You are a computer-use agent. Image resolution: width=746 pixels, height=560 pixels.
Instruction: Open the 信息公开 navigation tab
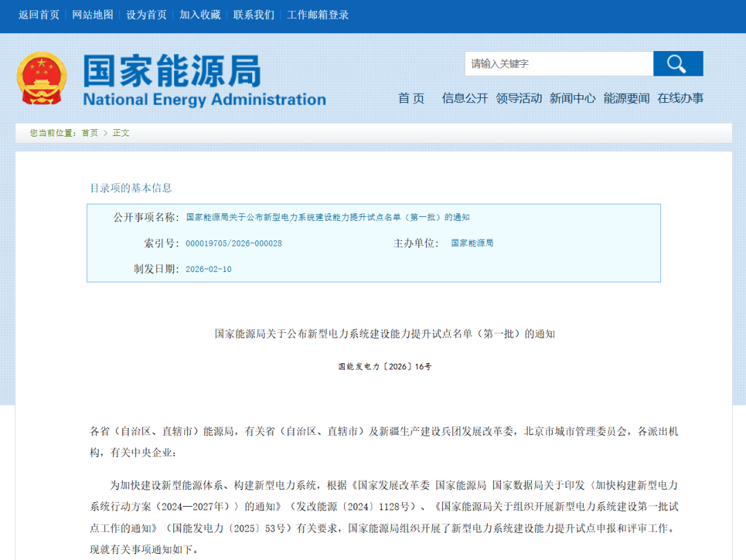pyautogui.click(x=465, y=98)
